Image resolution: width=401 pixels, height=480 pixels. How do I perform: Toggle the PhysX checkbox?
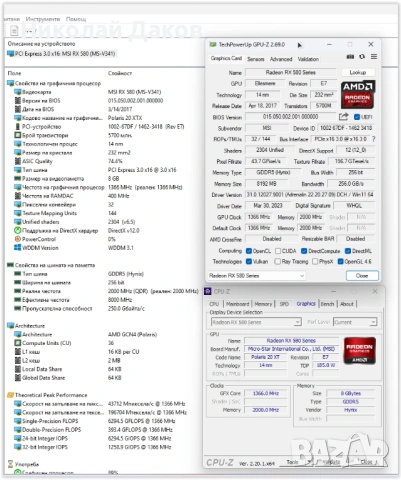[x=315, y=262]
